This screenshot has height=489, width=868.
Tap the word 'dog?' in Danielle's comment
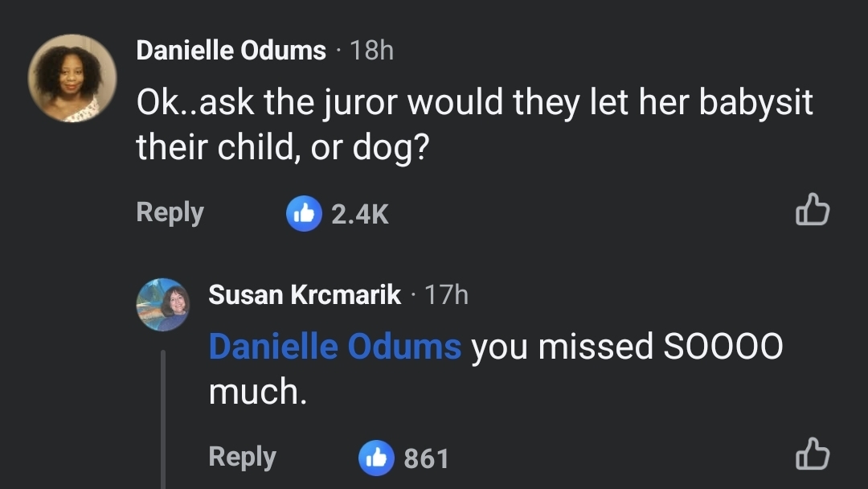[391, 149]
